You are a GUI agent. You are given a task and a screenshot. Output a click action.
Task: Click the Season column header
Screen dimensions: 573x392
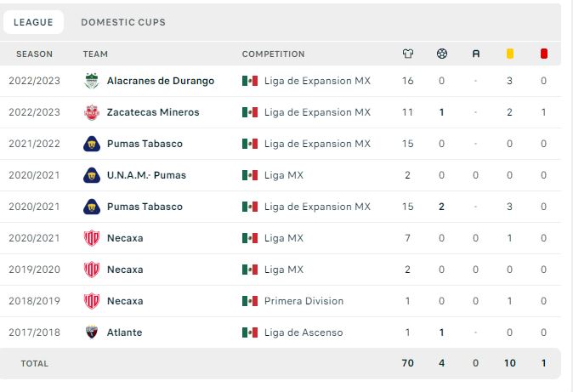[x=34, y=54]
